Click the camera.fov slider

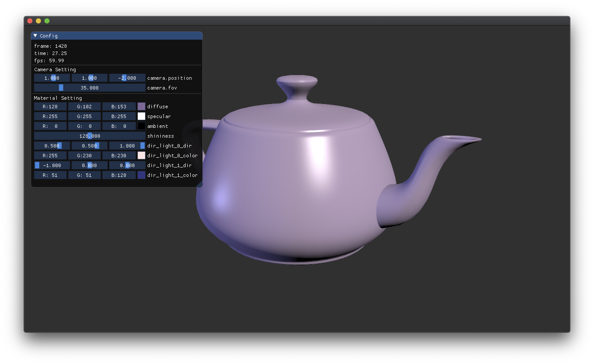pos(89,88)
